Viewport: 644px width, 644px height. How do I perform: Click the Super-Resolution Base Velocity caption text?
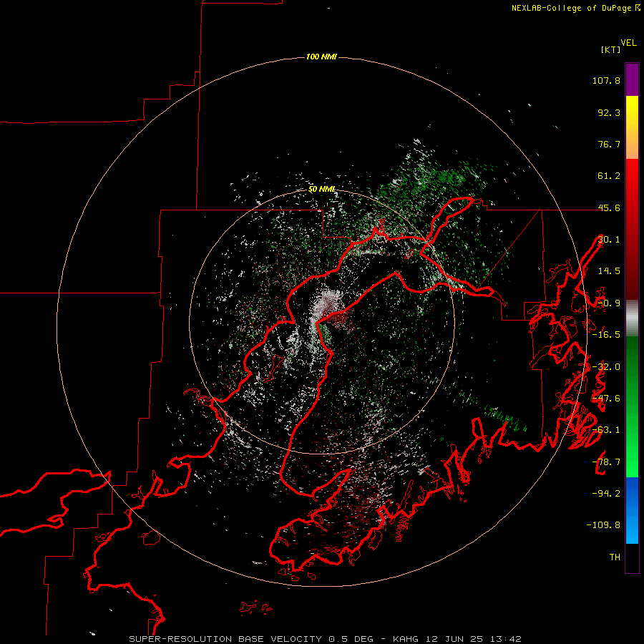point(326,639)
